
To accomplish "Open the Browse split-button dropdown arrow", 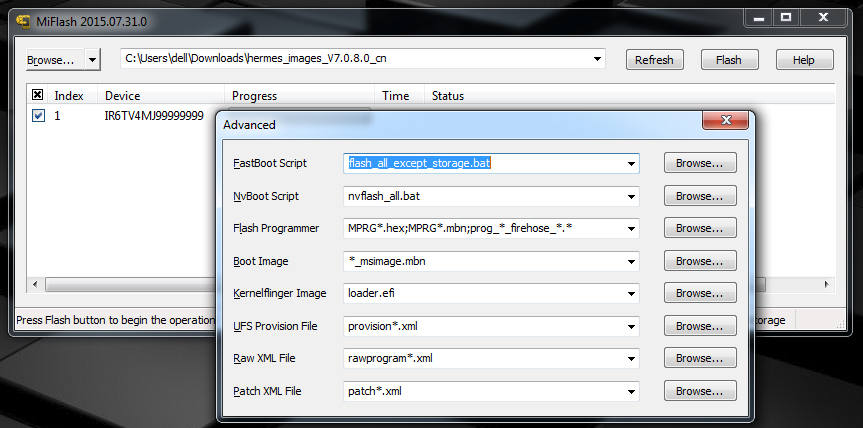I will 92,60.
